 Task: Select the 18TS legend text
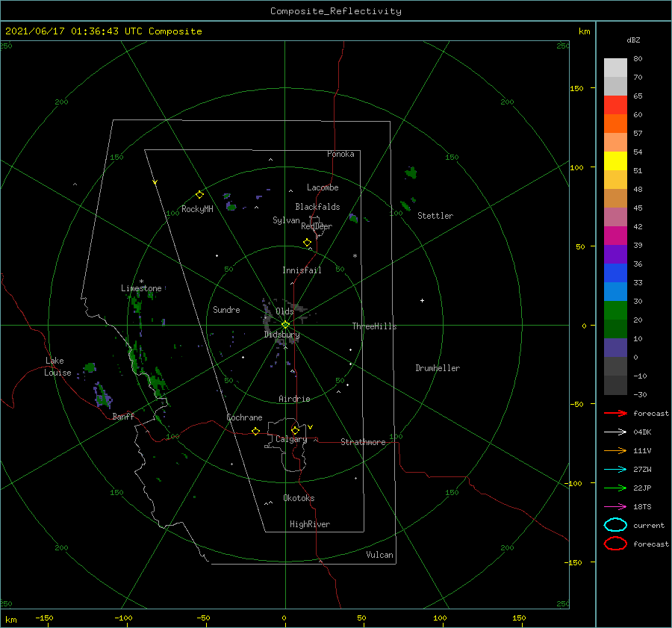point(642,507)
